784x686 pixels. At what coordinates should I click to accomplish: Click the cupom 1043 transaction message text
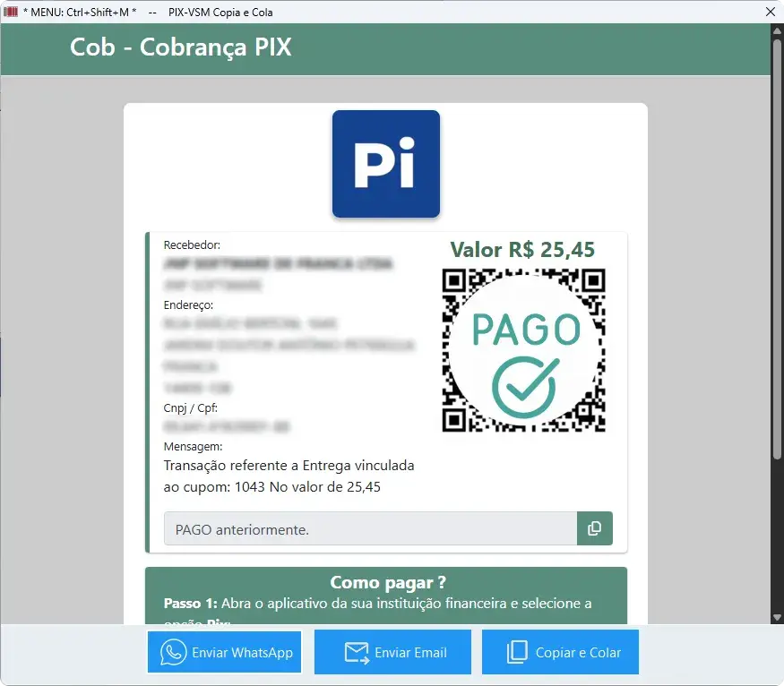point(289,476)
